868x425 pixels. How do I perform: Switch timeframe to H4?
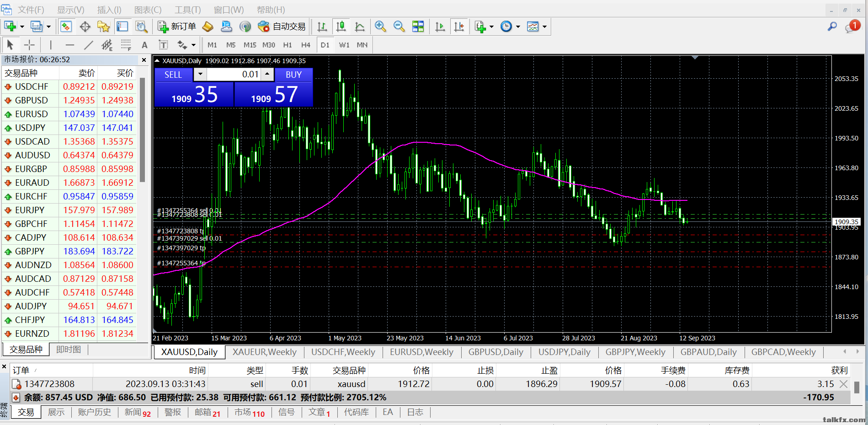coord(306,45)
